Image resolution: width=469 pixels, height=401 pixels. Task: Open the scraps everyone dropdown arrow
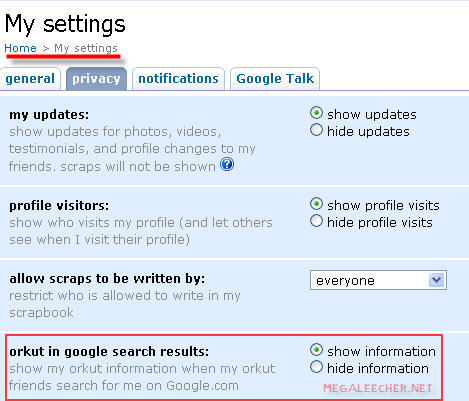pyautogui.click(x=437, y=280)
